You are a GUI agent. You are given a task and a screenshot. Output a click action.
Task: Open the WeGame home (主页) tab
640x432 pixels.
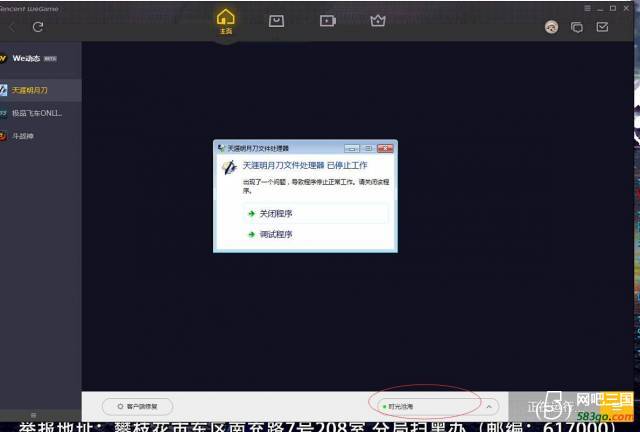[x=226, y=21]
